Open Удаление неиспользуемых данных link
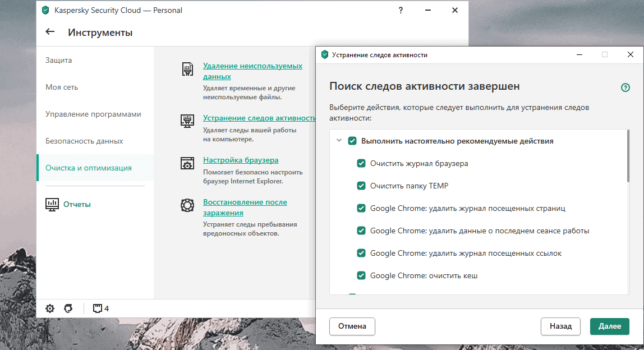The image size is (644, 350). click(x=252, y=71)
